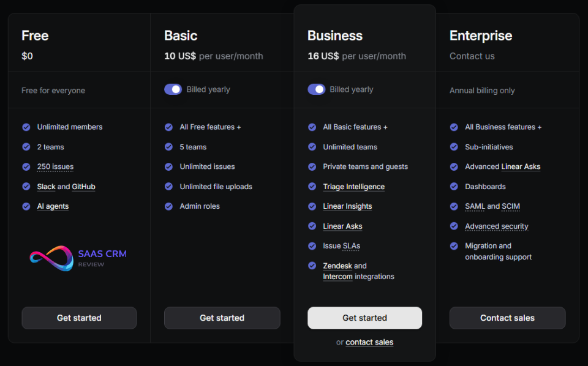
Task: Click the SaaS CRM Review infinity logo
Action: (51, 258)
